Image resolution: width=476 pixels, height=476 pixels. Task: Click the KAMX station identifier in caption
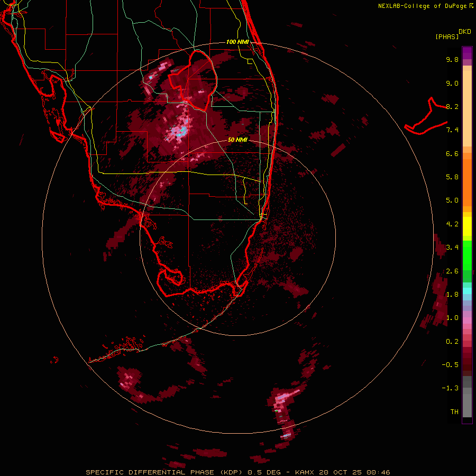pyautogui.click(x=305, y=472)
